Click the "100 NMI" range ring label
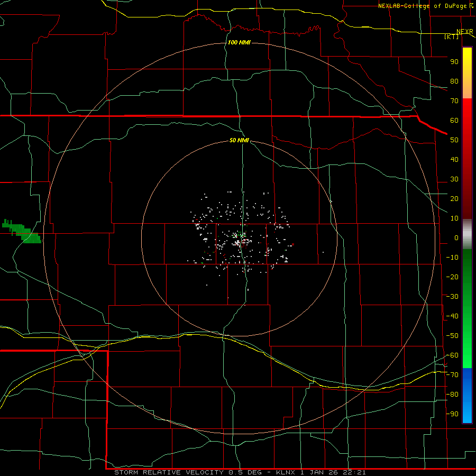Screen dimensions: 476x476 (x=239, y=42)
